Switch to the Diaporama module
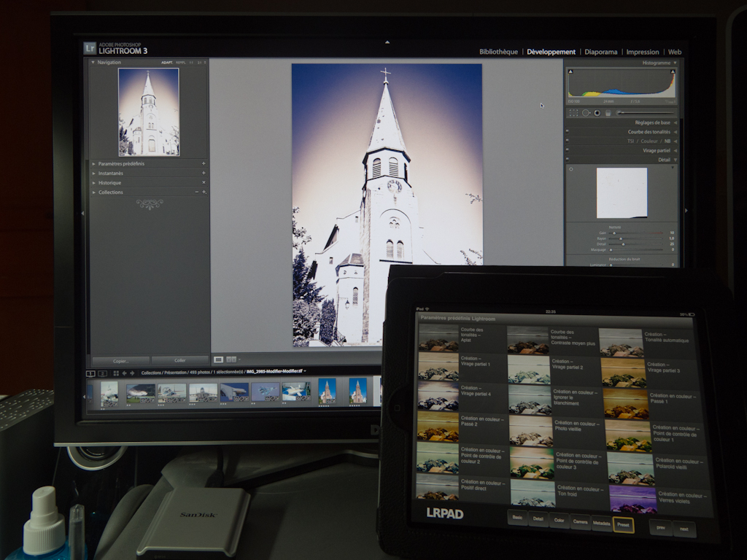This screenshot has width=747, height=560. click(601, 52)
